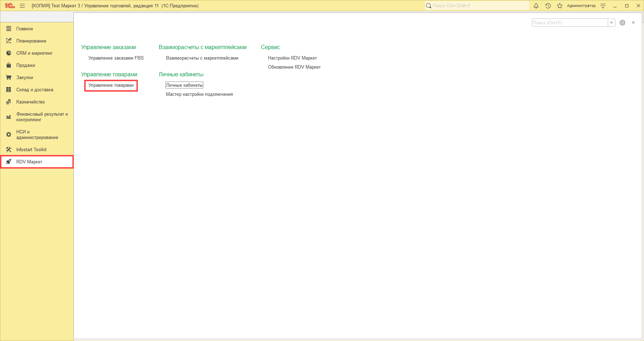Focus the section search field Ctrl+F
Viewport: 644px width, 341px height.
pos(570,23)
